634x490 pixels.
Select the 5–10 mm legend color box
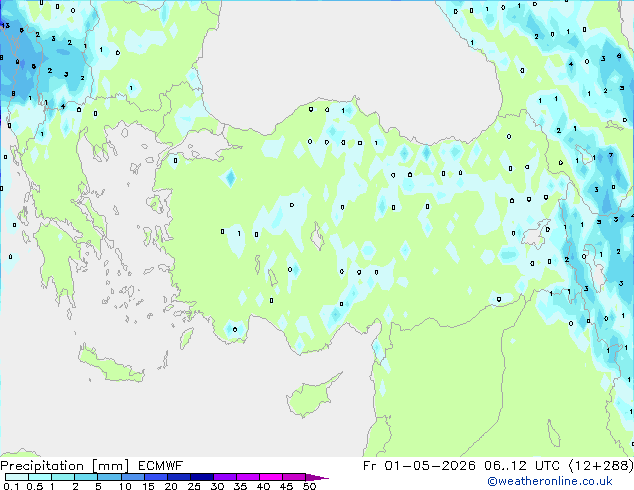tap(109, 477)
